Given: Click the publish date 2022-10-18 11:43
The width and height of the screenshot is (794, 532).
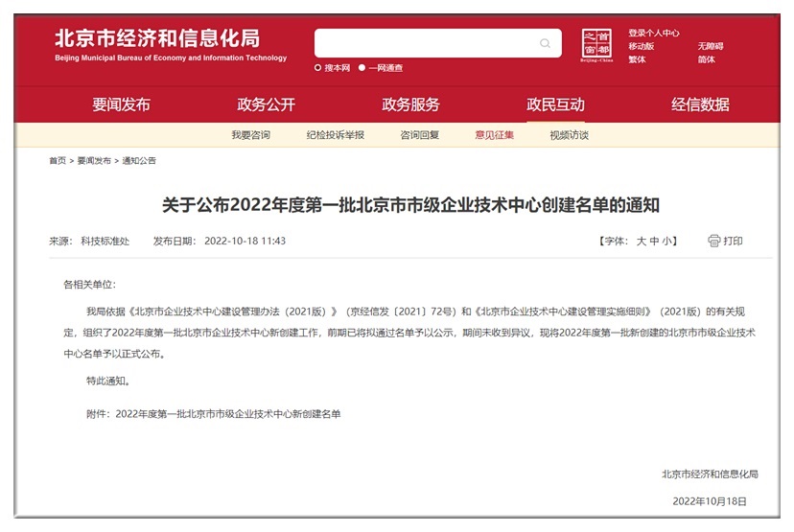Looking at the screenshot, I should tap(245, 241).
